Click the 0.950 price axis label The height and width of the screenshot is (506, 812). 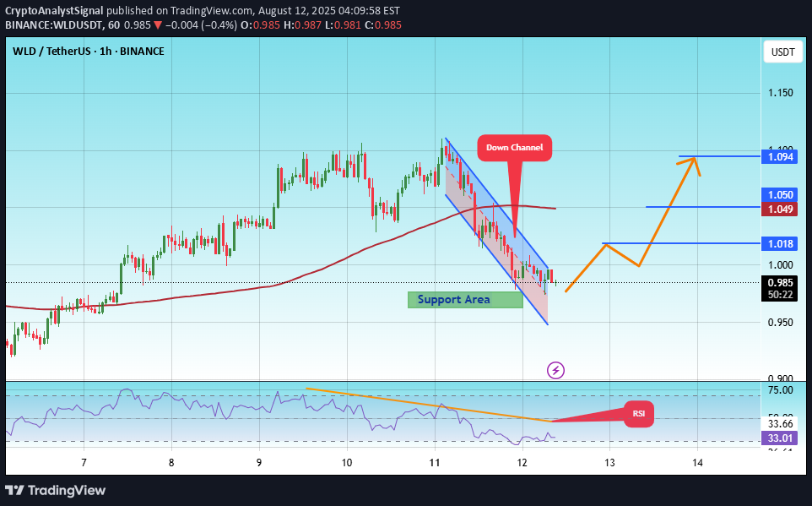[781, 323]
